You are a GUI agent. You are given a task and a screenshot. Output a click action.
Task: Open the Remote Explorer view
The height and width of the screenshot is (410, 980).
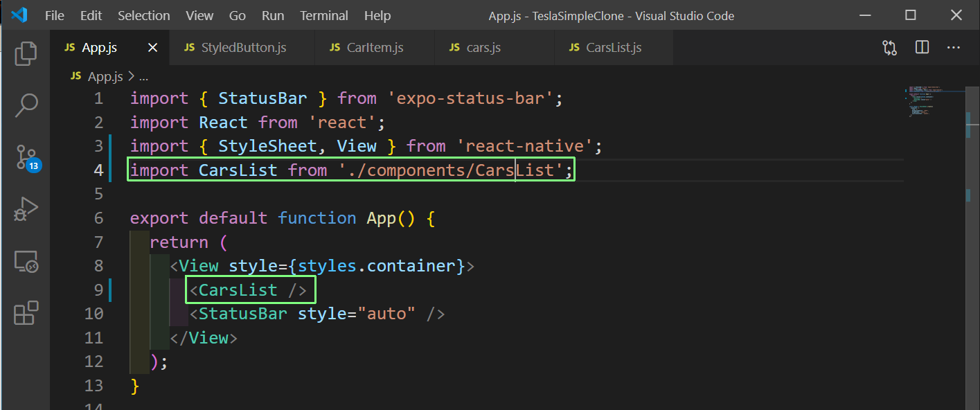coord(26,262)
